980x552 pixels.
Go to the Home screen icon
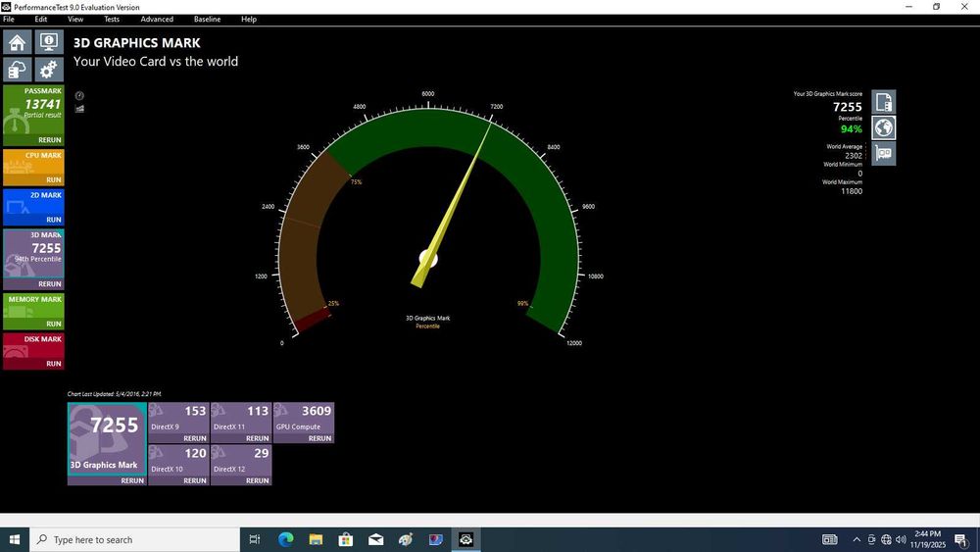click(x=18, y=42)
